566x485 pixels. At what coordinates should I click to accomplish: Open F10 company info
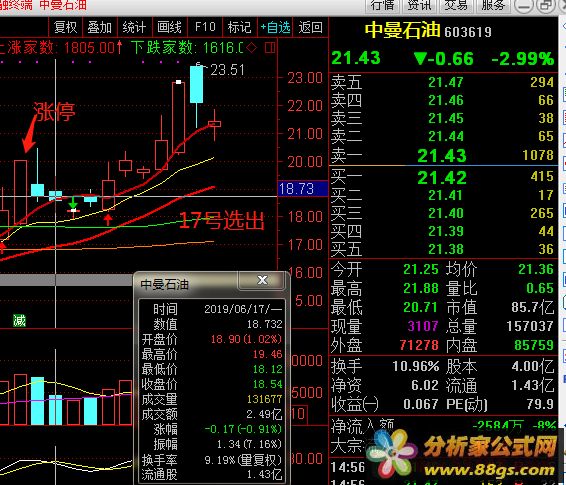click(x=205, y=27)
